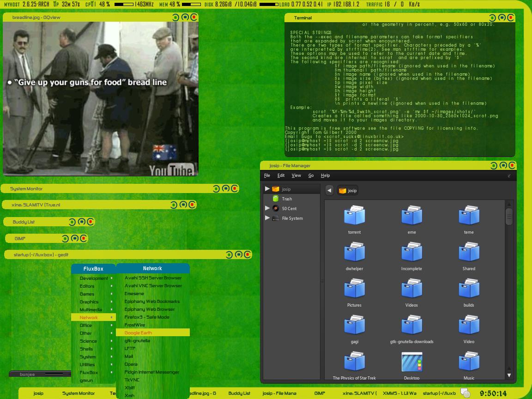The image size is (532, 399).
Task: Open the gtk-gnutella-downloads folder icon
Action: (x=411, y=325)
